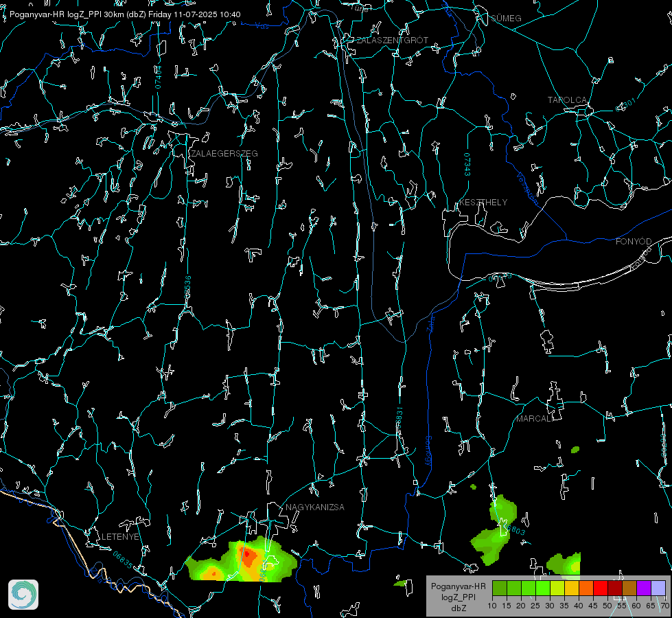Click the green radar echo at road 06803
The width and height of the screenshot is (672, 618).
(495, 529)
